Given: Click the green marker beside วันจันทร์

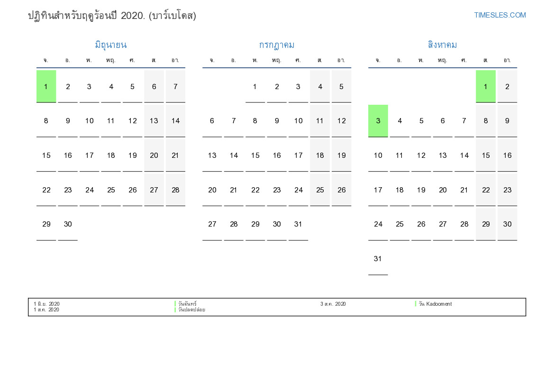Looking at the screenshot, I should point(175,304).
